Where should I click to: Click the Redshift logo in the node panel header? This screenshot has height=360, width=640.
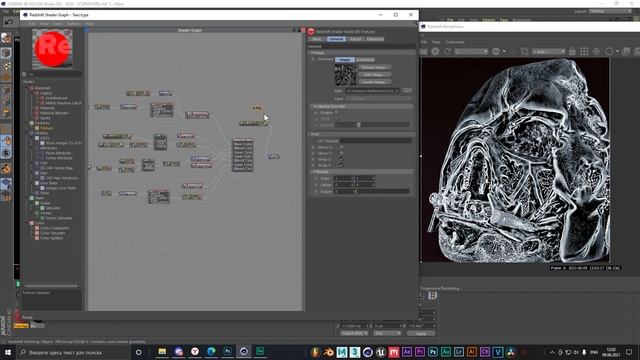tap(311, 31)
